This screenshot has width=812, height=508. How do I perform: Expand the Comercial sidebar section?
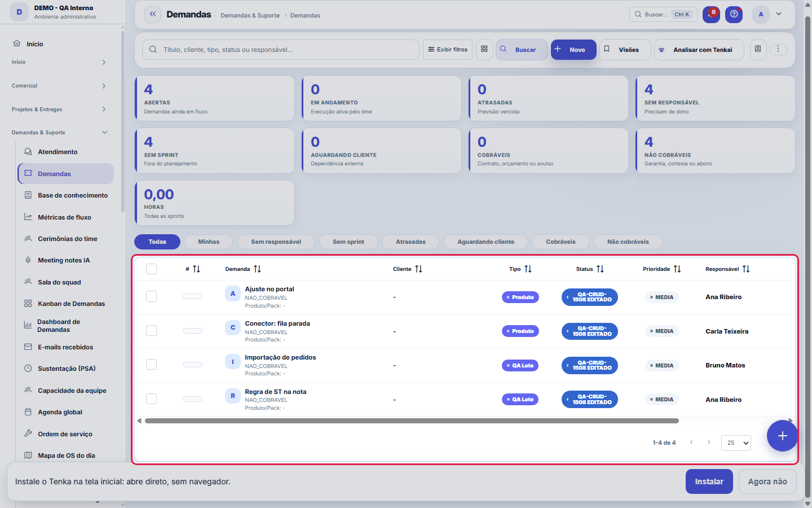[x=59, y=86]
